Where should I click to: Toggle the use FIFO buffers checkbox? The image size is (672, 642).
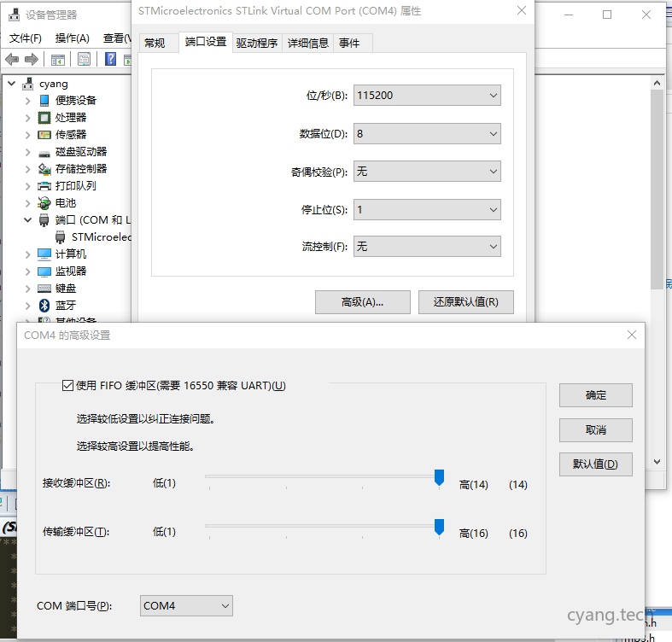[x=67, y=385]
